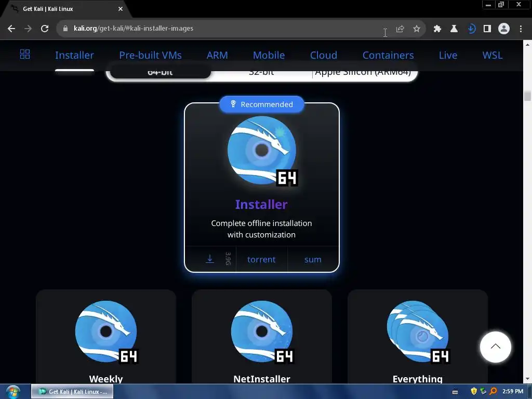
Task: Click the download arrow for Installer image
Action: (210, 259)
